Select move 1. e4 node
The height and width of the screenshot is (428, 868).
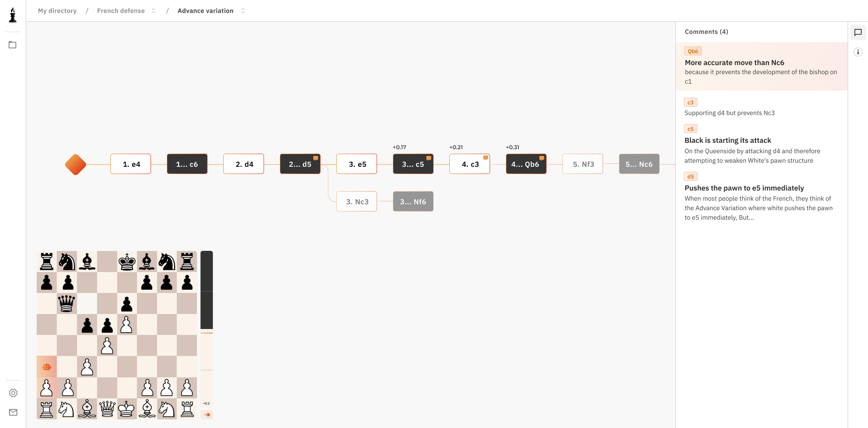point(131,164)
